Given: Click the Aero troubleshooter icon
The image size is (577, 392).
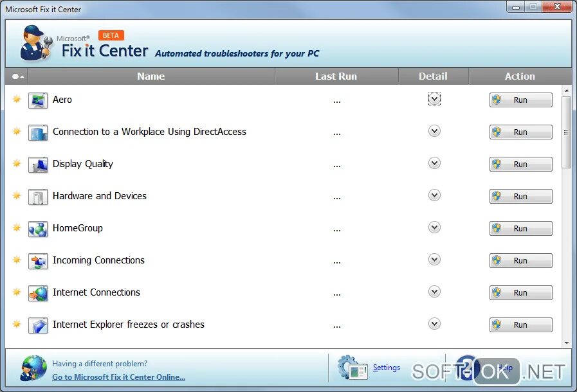Looking at the screenshot, I should (x=38, y=101).
